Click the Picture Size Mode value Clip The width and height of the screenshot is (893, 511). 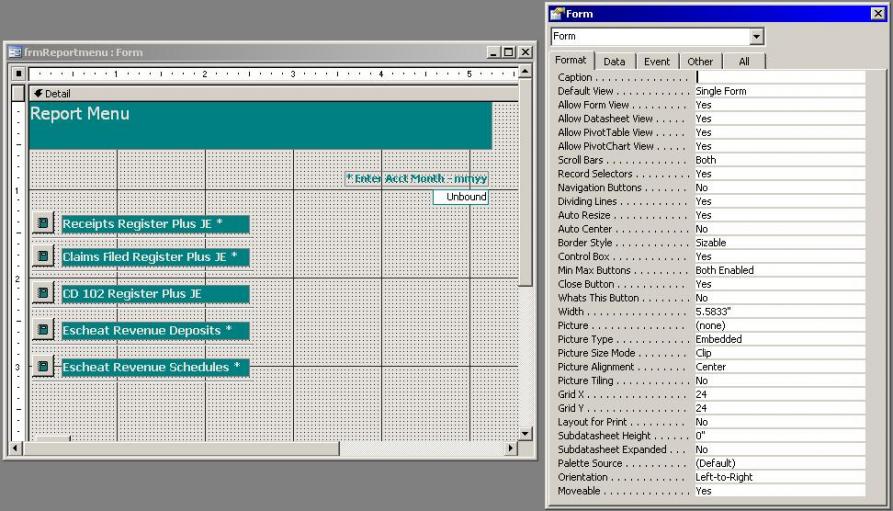(x=780, y=353)
